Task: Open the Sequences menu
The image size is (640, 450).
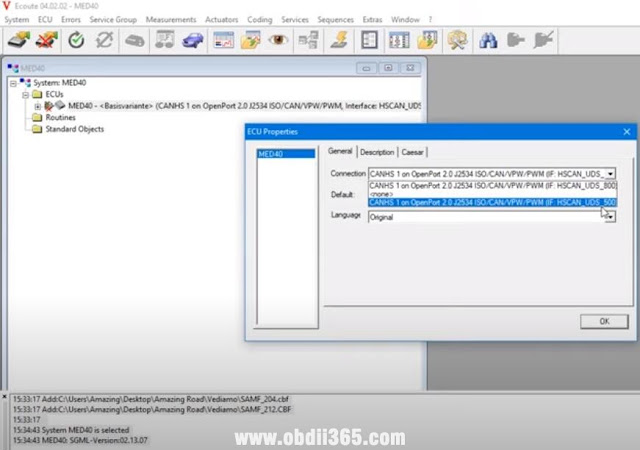Action: [x=336, y=20]
